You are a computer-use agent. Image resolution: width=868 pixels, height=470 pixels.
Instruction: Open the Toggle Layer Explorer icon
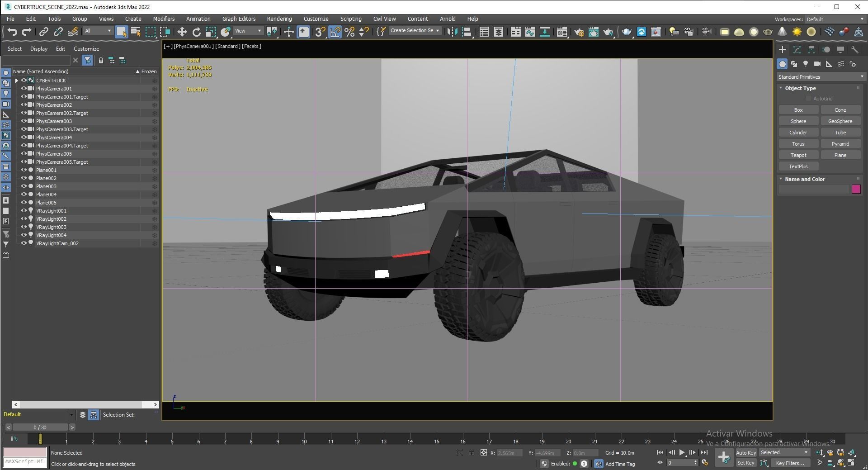tap(499, 32)
